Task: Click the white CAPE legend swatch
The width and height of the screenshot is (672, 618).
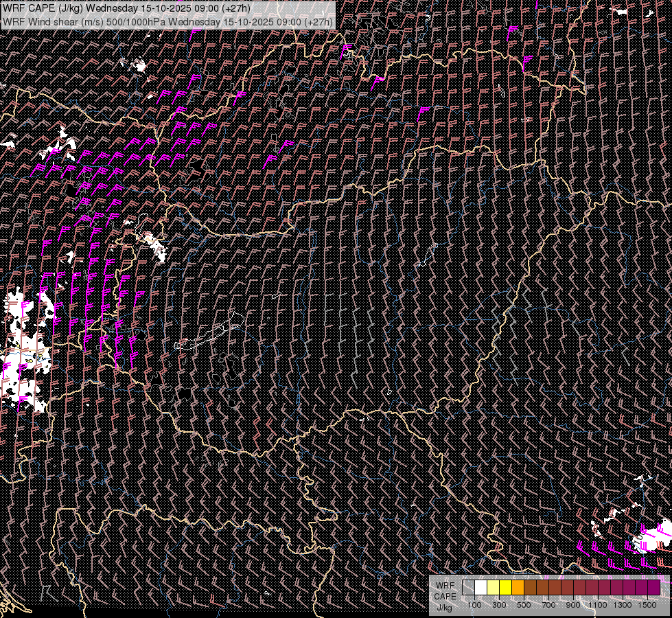Action: tap(481, 588)
